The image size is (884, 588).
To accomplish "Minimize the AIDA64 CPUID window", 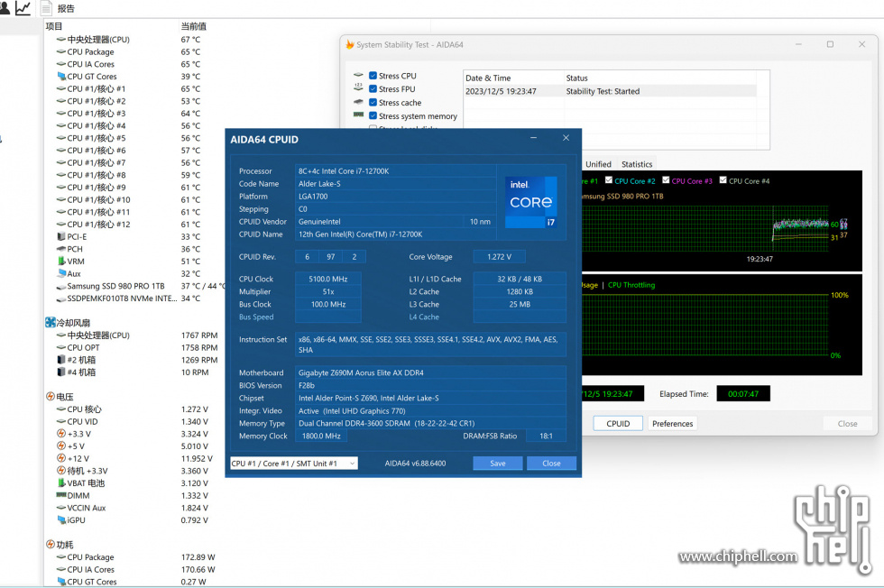I will [x=533, y=138].
